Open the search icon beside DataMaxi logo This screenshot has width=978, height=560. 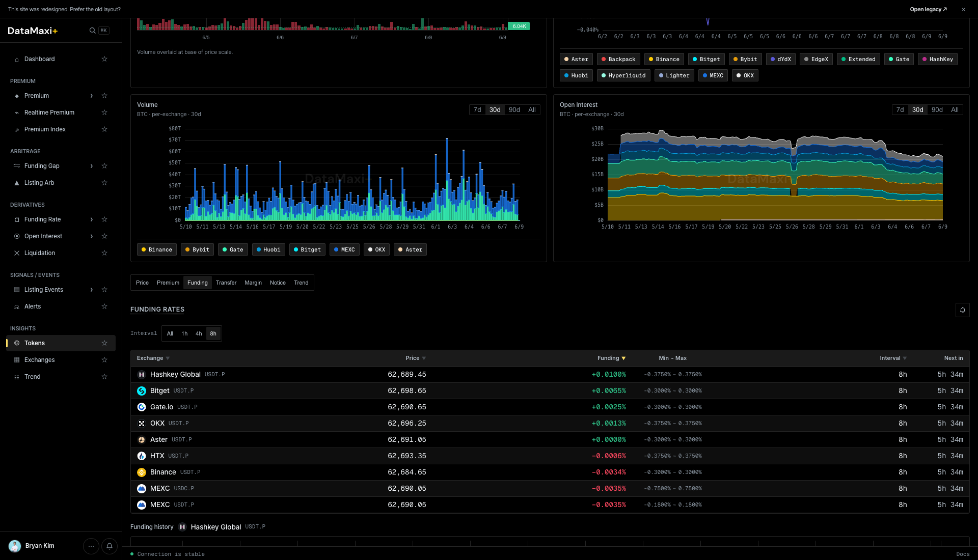point(92,31)
